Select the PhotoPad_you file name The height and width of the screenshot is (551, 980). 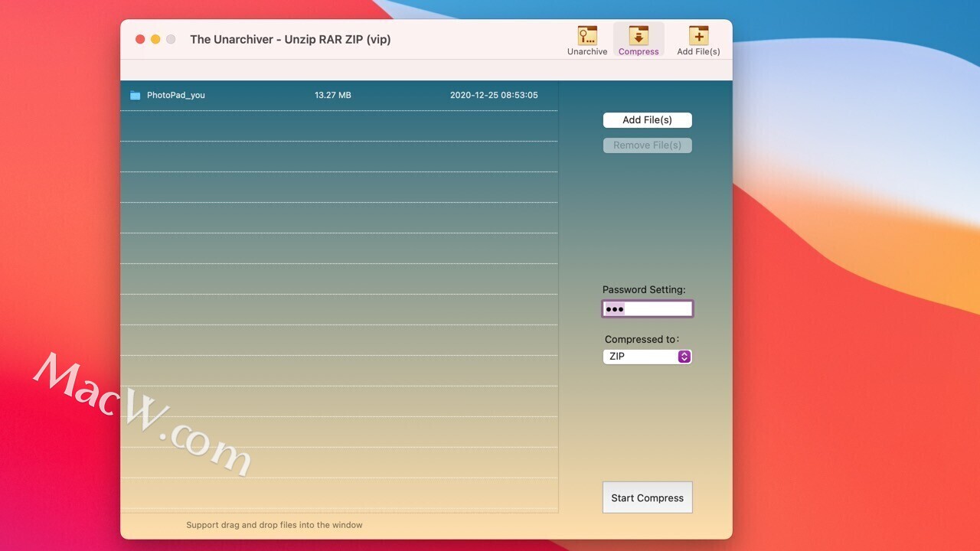176,96
